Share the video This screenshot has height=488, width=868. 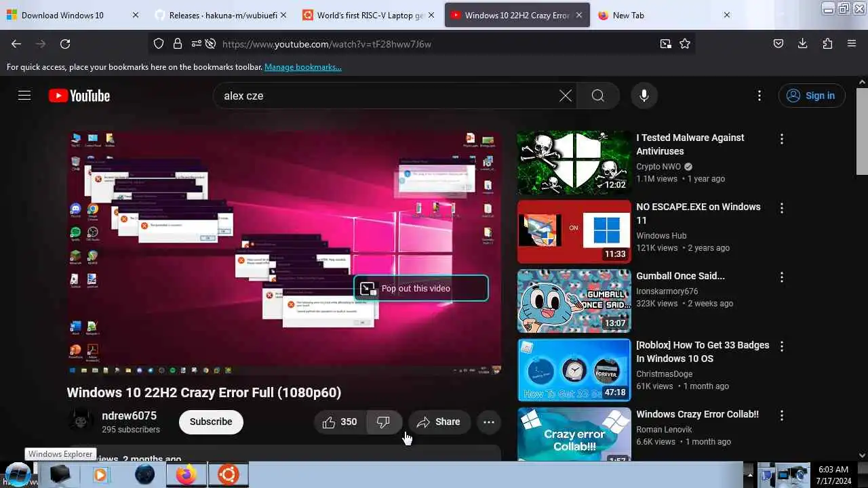pyautogui.click(x=439, y=422)
